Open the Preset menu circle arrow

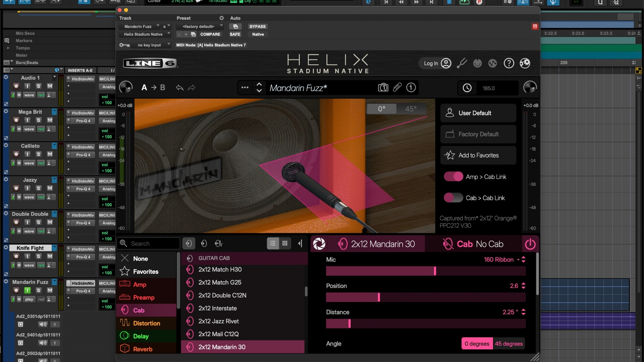[x=221, y=18]
